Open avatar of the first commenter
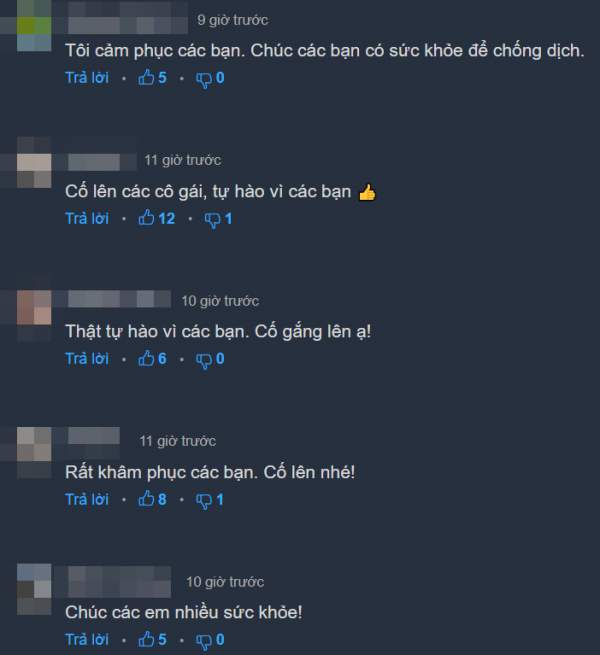The height and width of the screenshot is (655, 600). 34,26
